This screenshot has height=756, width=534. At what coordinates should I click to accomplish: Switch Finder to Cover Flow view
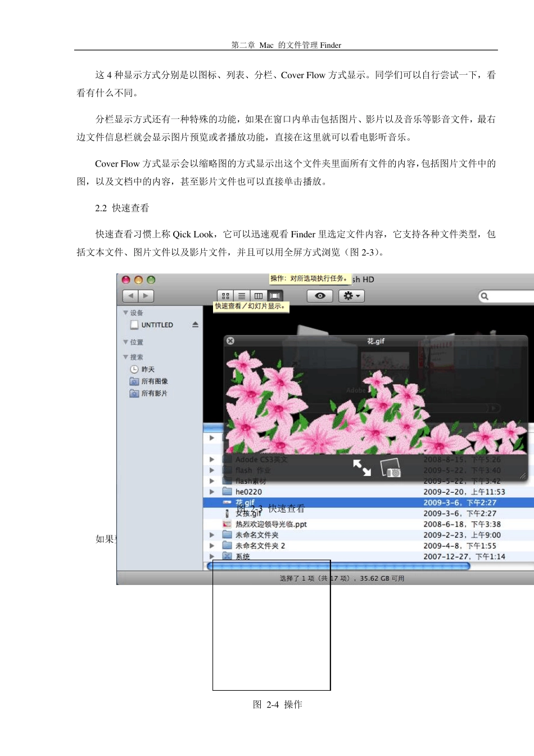pyautogui.click(x=275, y=296)
